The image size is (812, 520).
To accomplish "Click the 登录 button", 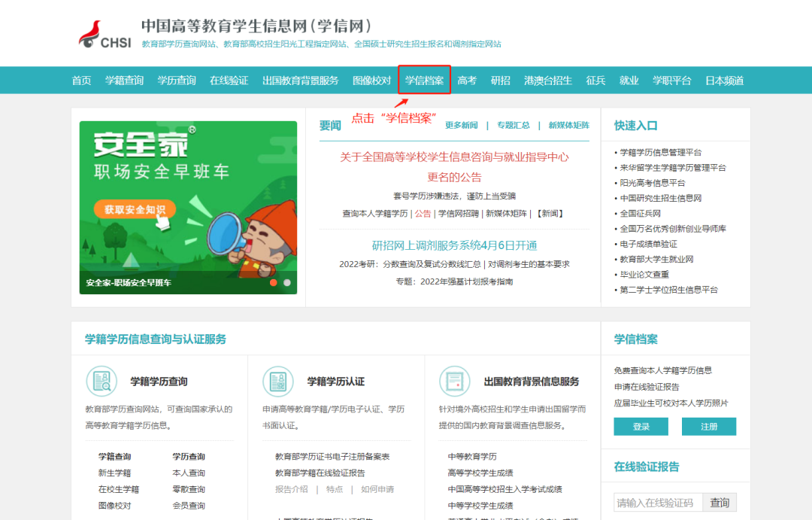I will [x=641, y=427].
